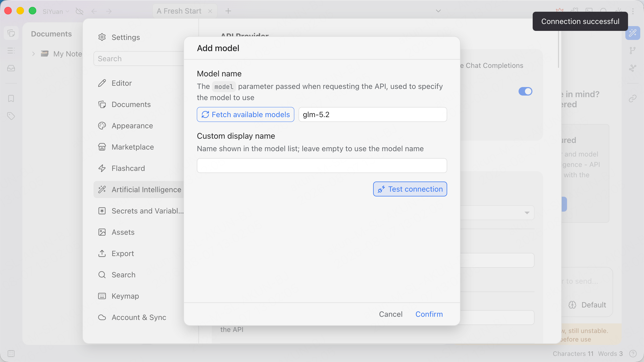Open the dropdown select behind the Add model dialog

(x=497, y=213)
